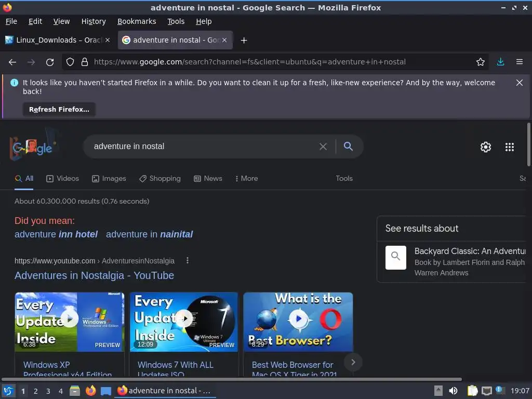Open removable media eject tray icon
The width and height of the screenshot is (532, 399).
(x=438, y=391)
